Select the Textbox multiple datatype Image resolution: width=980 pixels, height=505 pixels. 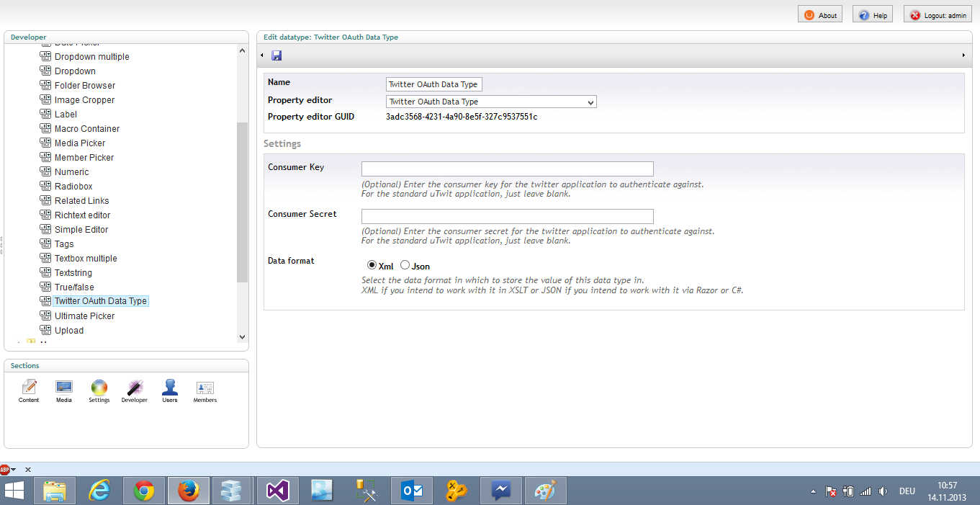point(86,258)
